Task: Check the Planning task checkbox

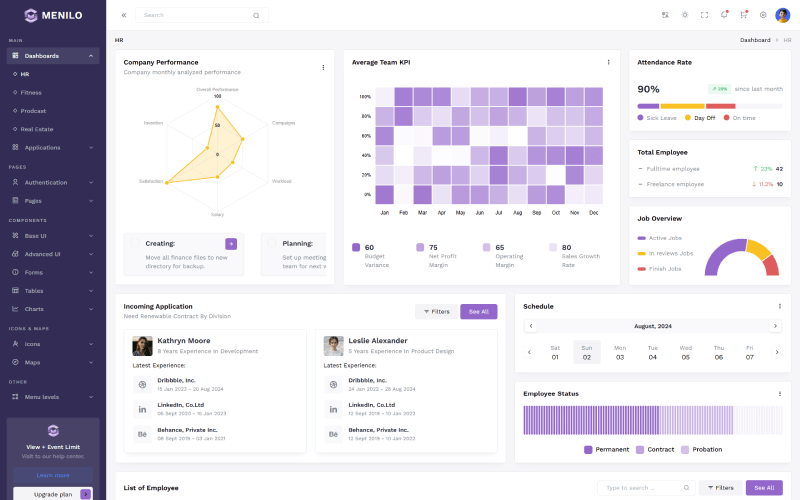Action: click(272, 243)
